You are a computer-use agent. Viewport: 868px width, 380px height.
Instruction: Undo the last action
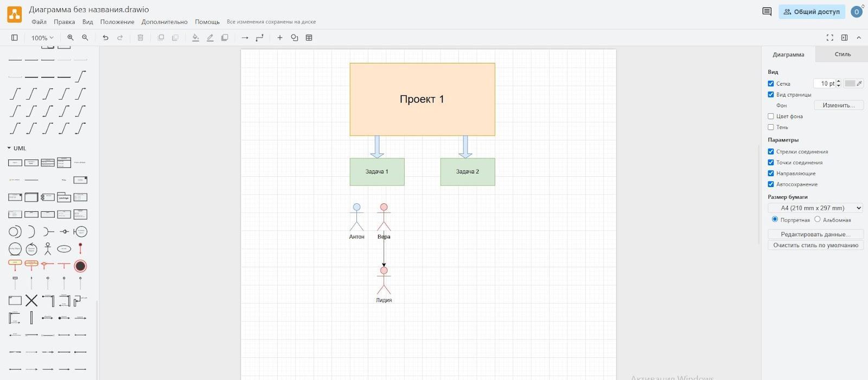coord(105,37)
